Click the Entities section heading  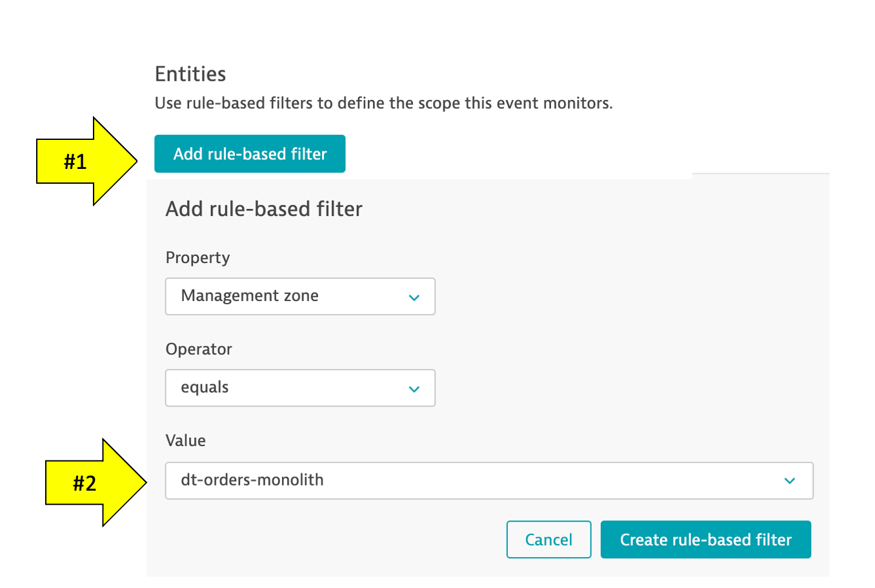click(x=190, y=74)
